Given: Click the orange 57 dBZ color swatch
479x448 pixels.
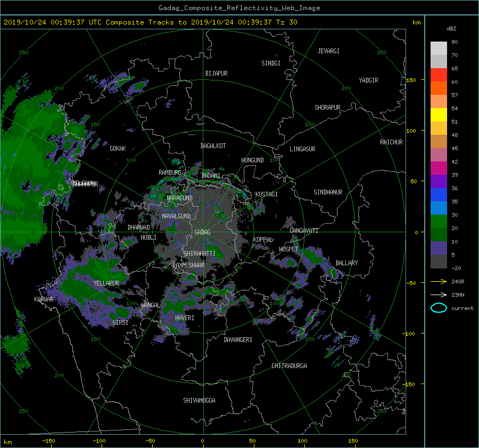Looking at the screenshot, I should point(439,88).
